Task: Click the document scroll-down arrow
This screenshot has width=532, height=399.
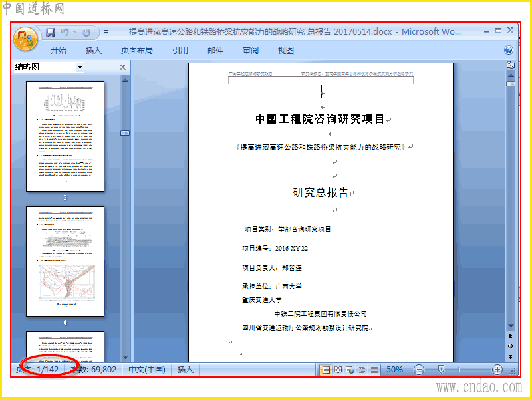Action: pyautogui.click(x=511, y=326)
